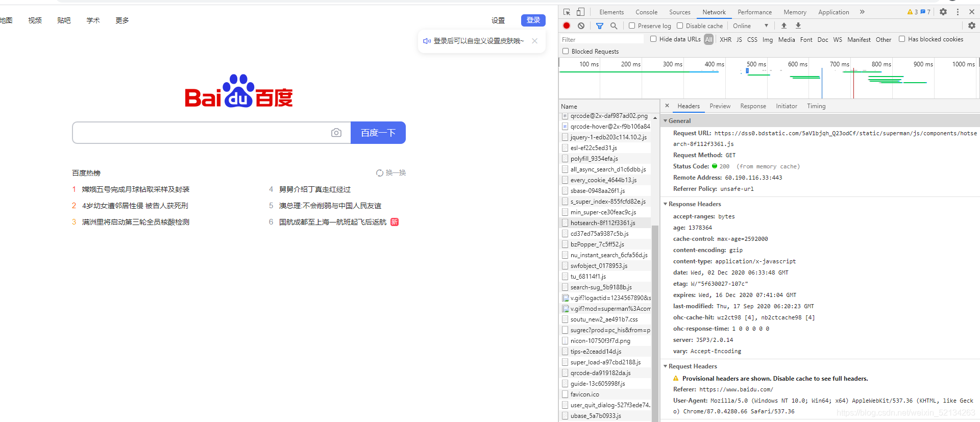The height and width of the screenshot is (422, 980).
Task: Check Has blocked cookies
Action: point(902,39)
